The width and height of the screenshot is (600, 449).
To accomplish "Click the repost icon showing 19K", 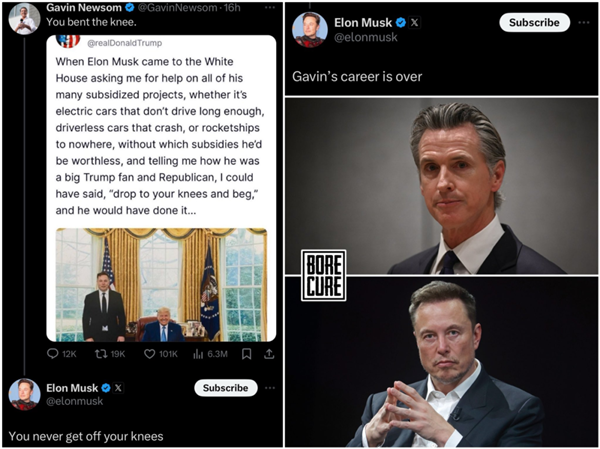I will coord(100,353).
